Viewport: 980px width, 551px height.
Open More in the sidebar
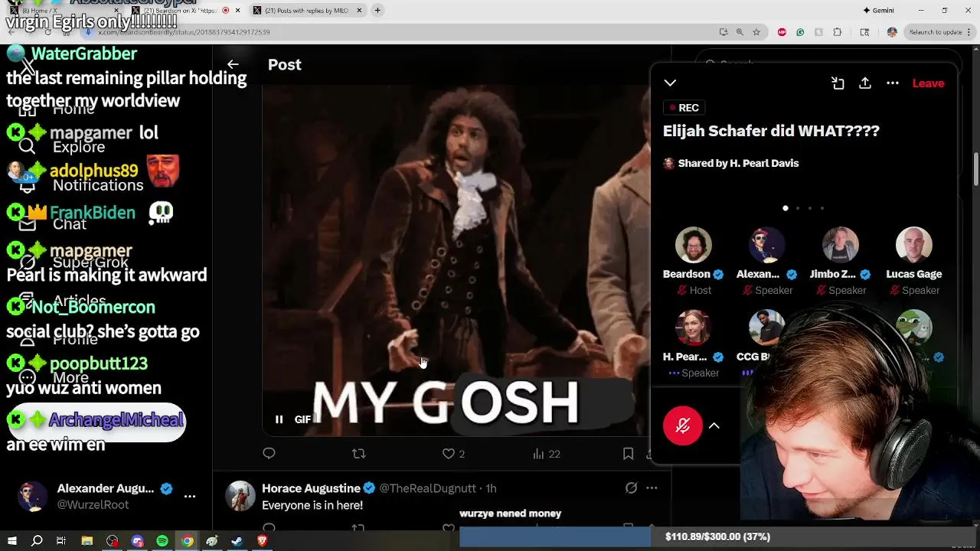tap(54, 377)
